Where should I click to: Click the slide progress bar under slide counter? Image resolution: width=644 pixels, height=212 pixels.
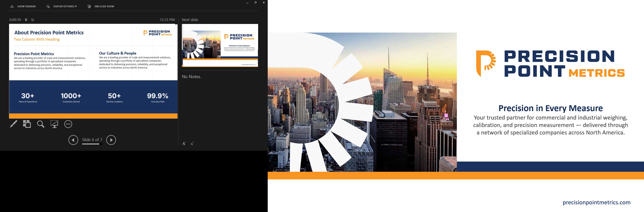coord(92,144)
